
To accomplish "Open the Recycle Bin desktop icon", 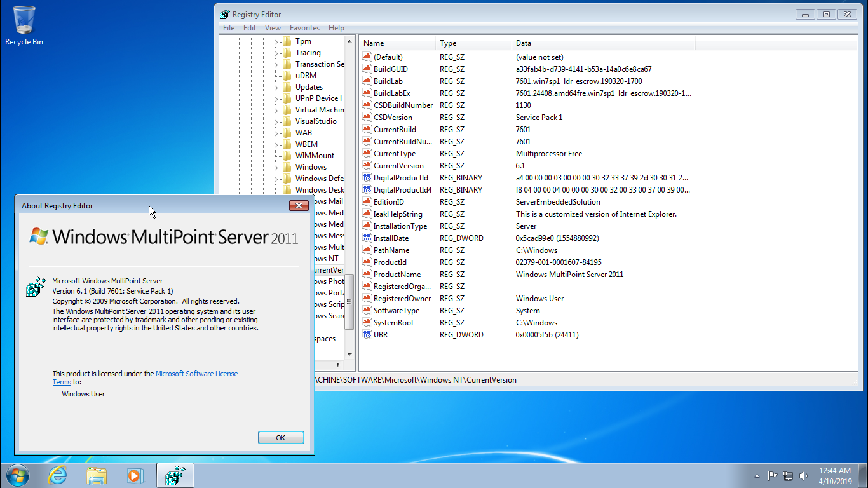I will coord(24,26).
